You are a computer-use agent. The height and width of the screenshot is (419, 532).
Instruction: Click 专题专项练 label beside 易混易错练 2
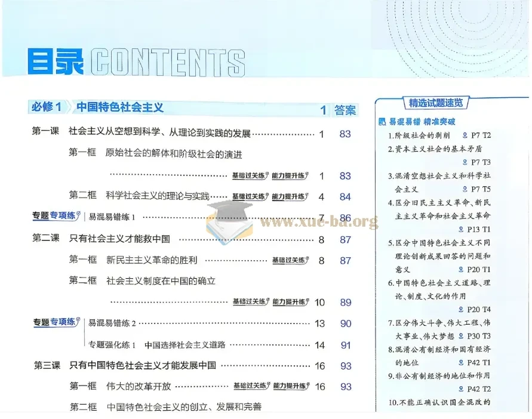click(56, 322)
